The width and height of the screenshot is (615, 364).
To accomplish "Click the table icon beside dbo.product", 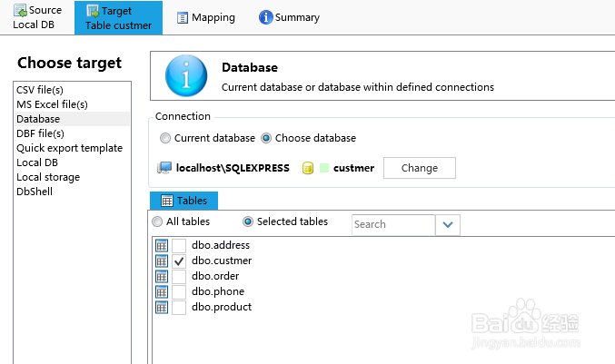I will [162, 307].
